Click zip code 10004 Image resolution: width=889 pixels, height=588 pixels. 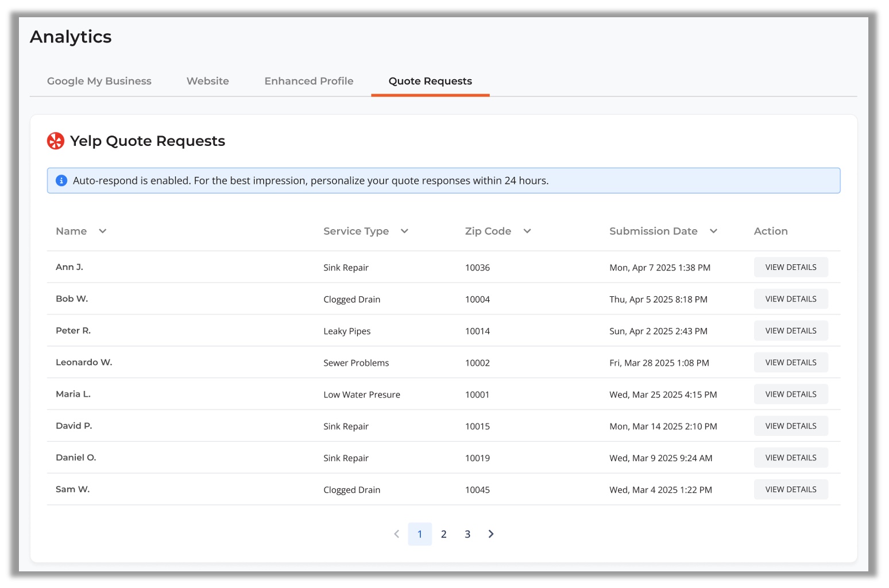tap(477, 299)
